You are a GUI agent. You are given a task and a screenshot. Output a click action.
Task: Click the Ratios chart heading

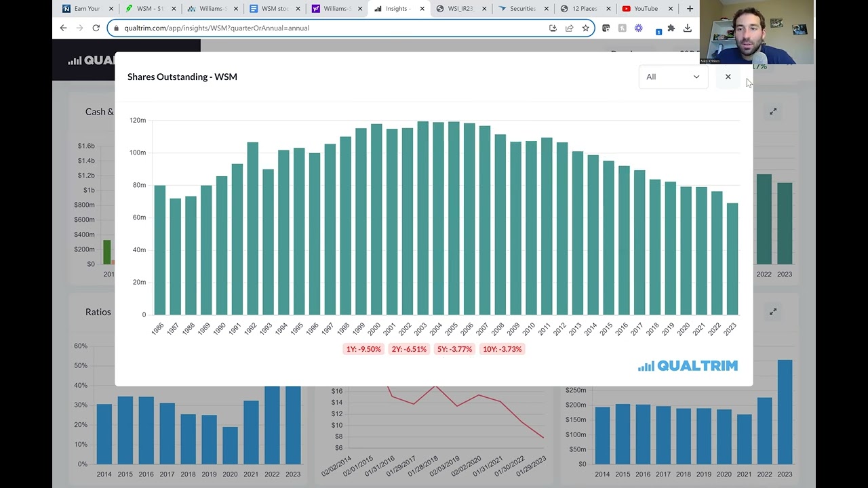(98, 312)
